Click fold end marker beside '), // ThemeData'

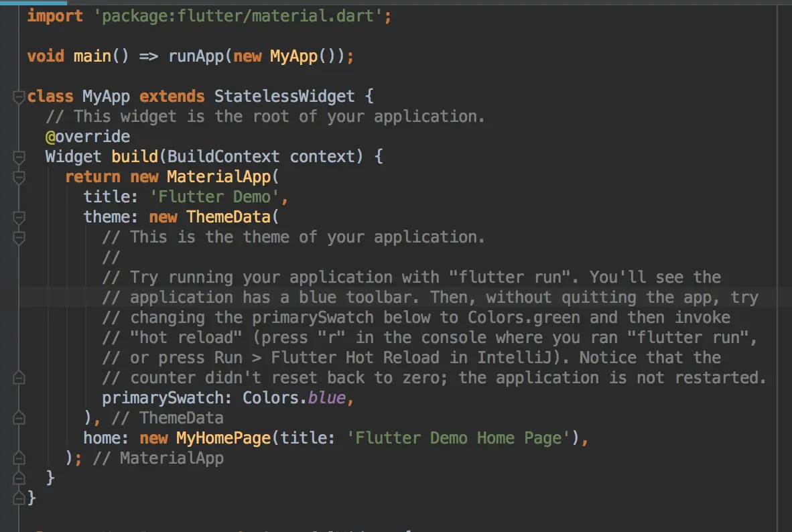click(19, 418)
